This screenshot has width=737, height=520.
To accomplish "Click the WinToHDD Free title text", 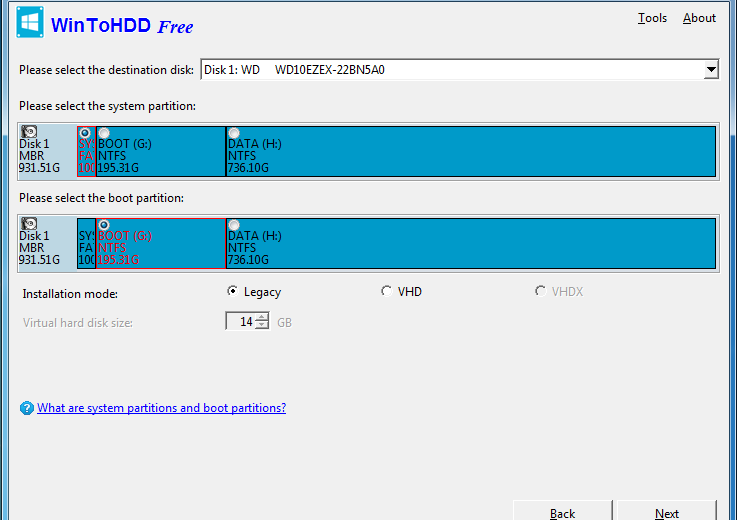I will 122,25.
